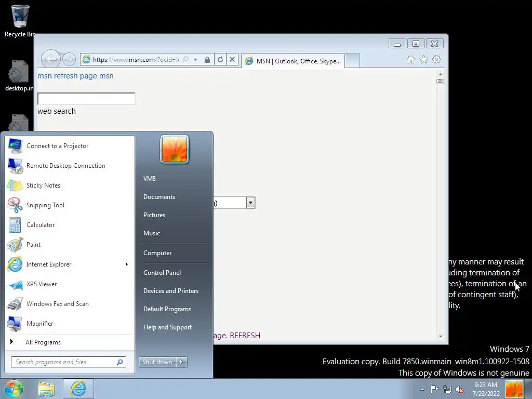This screenshot has width=532, height=399.
Task: Launch the Snipping Tool
Action: [70, 205]
